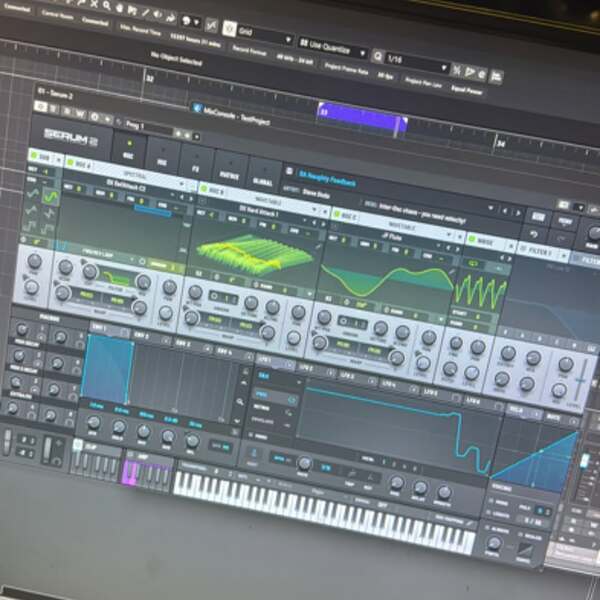Image resolution: width=600 pixels, height=600 pixels.
Task: Click the MixConsole - TestProject window title
Action: pos(236,115)
